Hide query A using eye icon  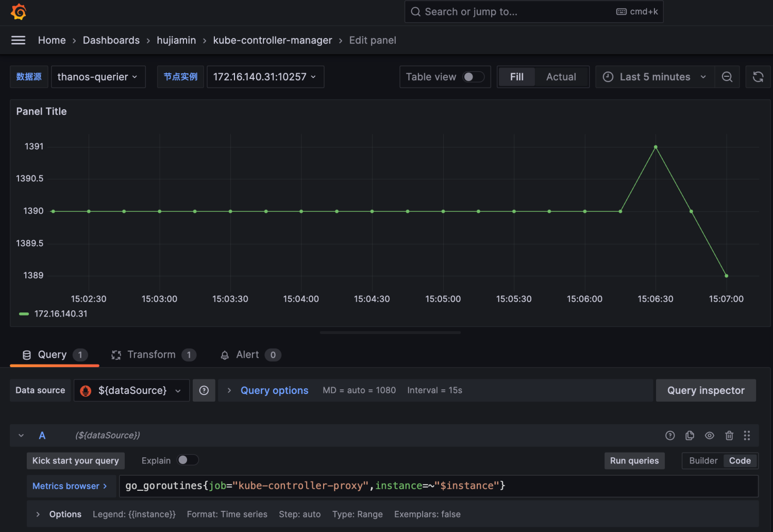point(710,436)
